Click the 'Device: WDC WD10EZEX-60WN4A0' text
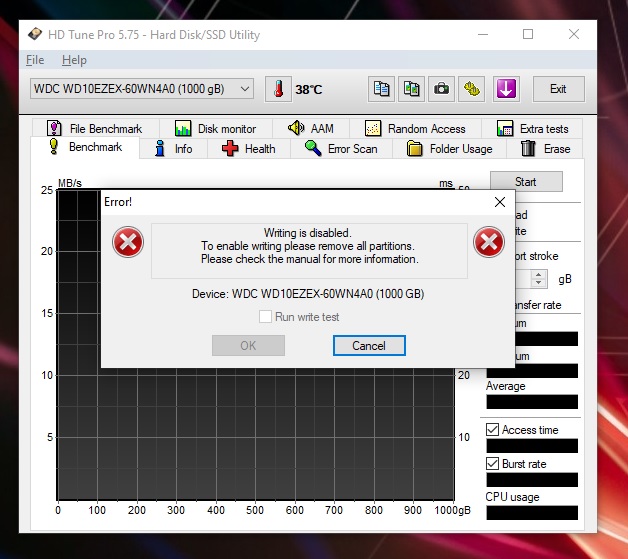628x559 pixels. pos(308,294)
